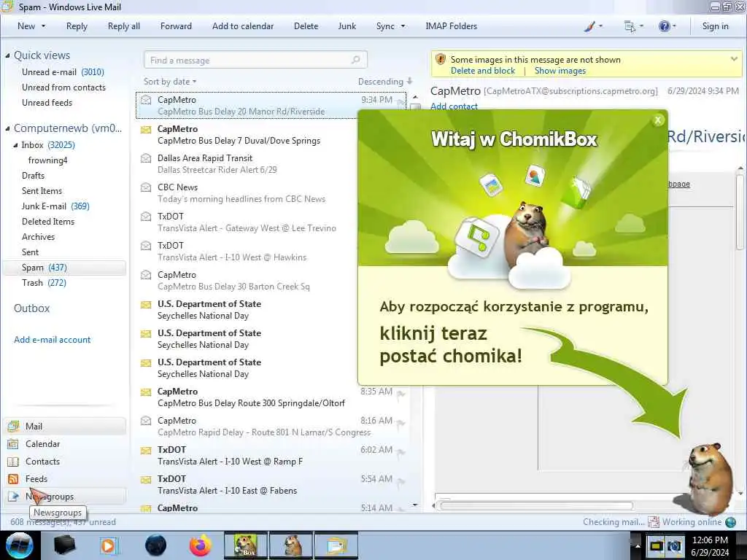747x560 pixels.
Task: Open the Deleted Items folder
Action: [x=48, y=222]
